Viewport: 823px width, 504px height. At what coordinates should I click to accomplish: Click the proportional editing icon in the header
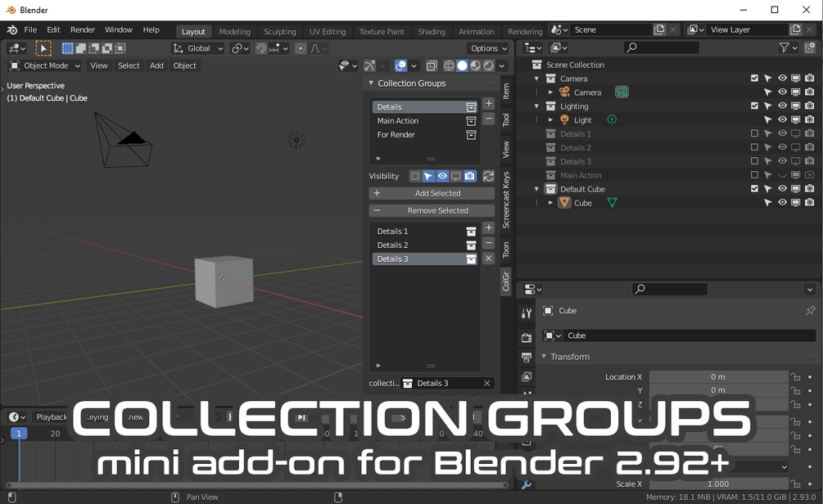[301, 48]
